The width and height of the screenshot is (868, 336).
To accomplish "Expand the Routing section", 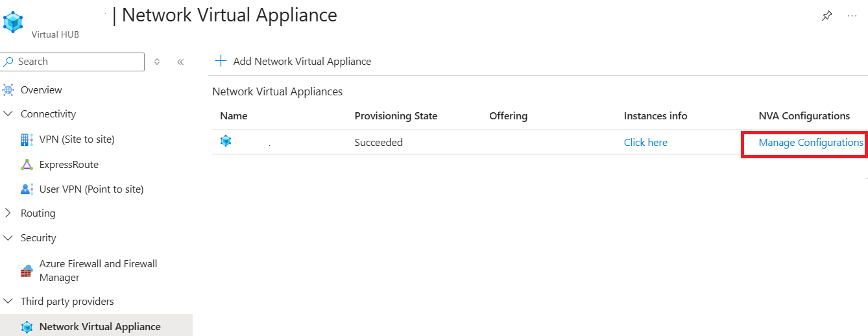I will [8, 213].
